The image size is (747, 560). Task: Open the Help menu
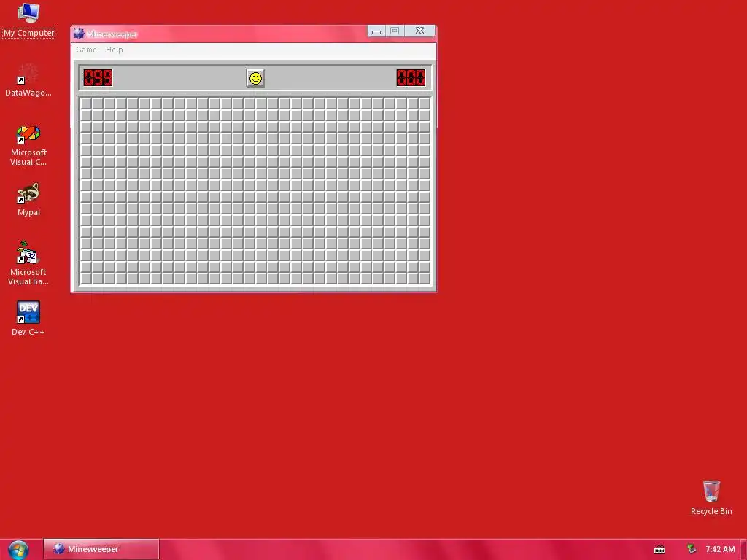click(x=115, y=50)
